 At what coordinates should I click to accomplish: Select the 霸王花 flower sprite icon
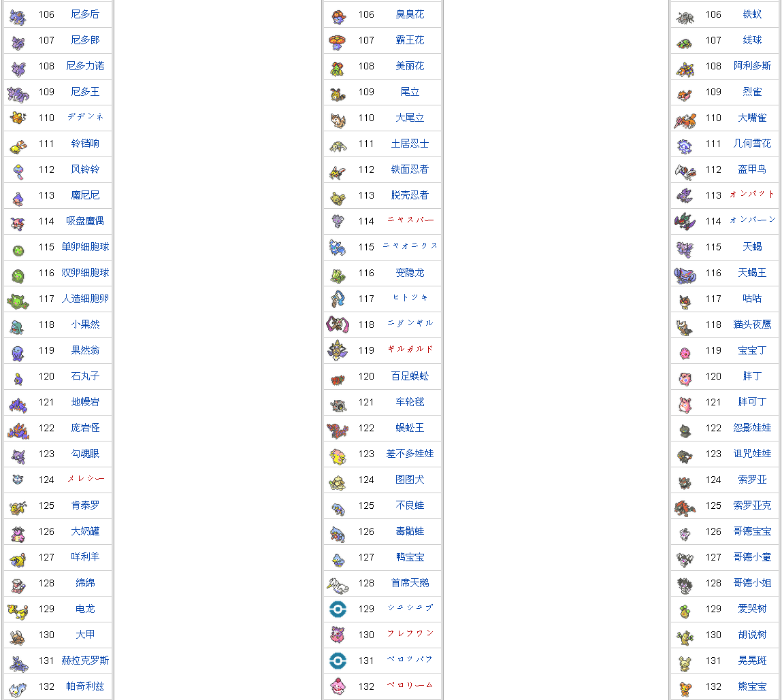[x=338, y=41]
